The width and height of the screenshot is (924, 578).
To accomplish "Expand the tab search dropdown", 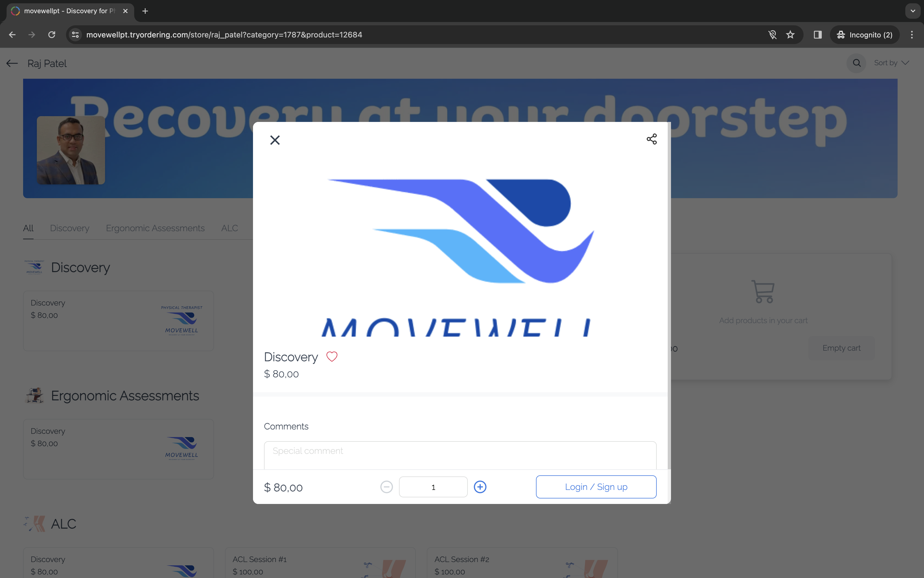I will [x=913, y=11].
